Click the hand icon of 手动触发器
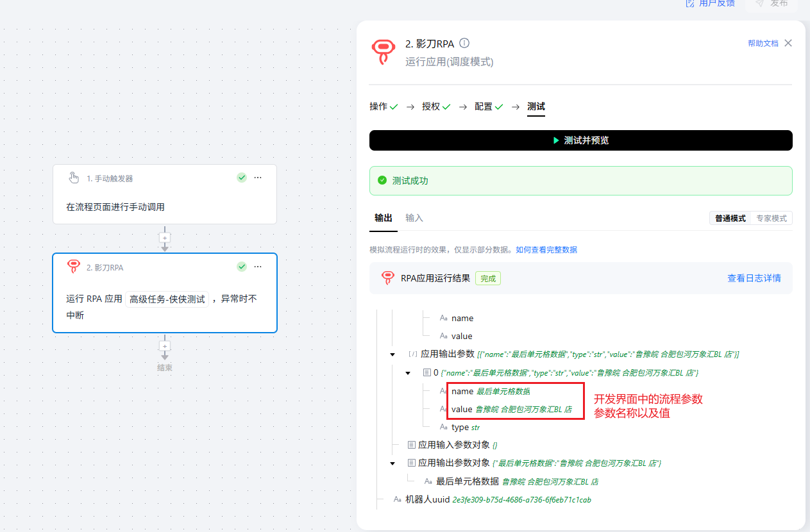Screen dimensions: 810x532 click(x=74, y=178)
